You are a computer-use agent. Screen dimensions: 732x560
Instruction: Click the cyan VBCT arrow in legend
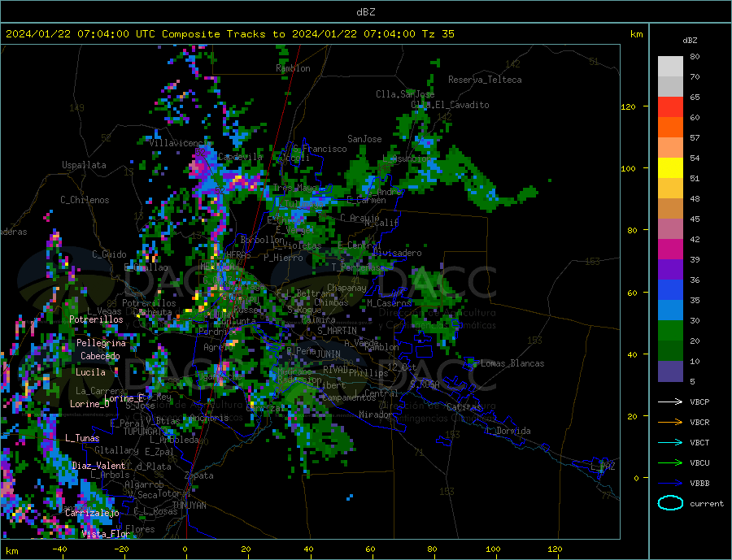click(670, 442)
